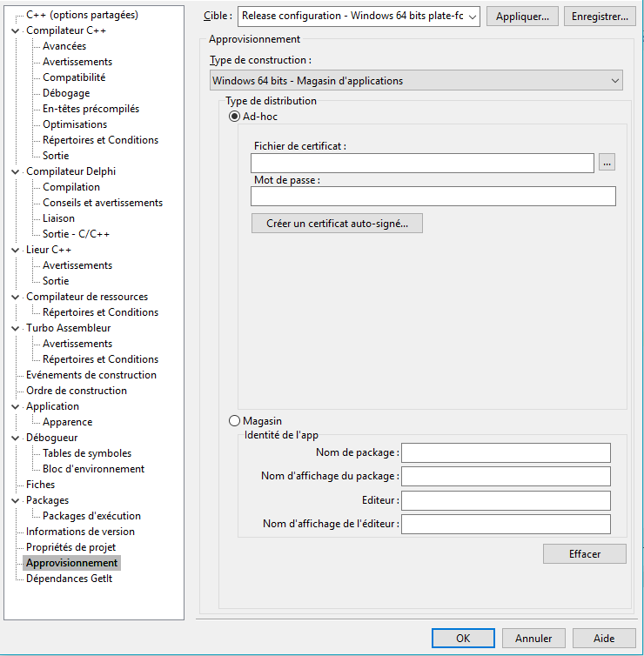Viewport: 644px width, 656px height.
Task: Select Propriétés de projet tree item
Action: (70, 547)
